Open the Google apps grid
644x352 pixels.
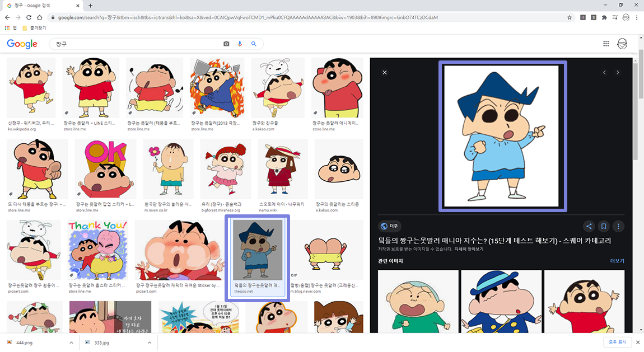606,44
